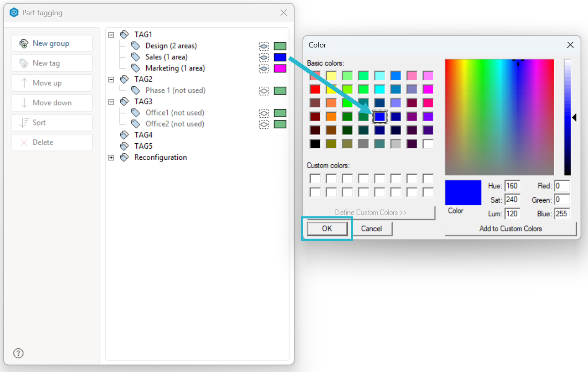Select the TAG4 tree item
This screenshot has height=372, width=588.
tap(143, 135)
